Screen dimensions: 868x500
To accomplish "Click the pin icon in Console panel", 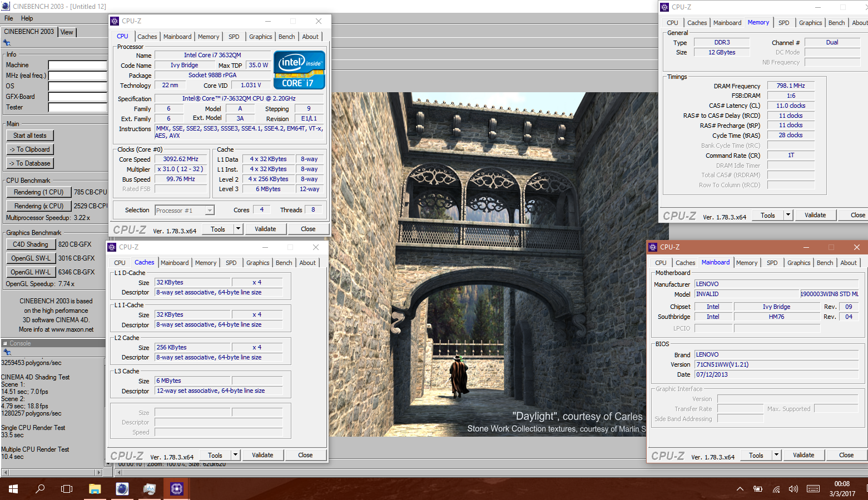I will click(7, 352).
